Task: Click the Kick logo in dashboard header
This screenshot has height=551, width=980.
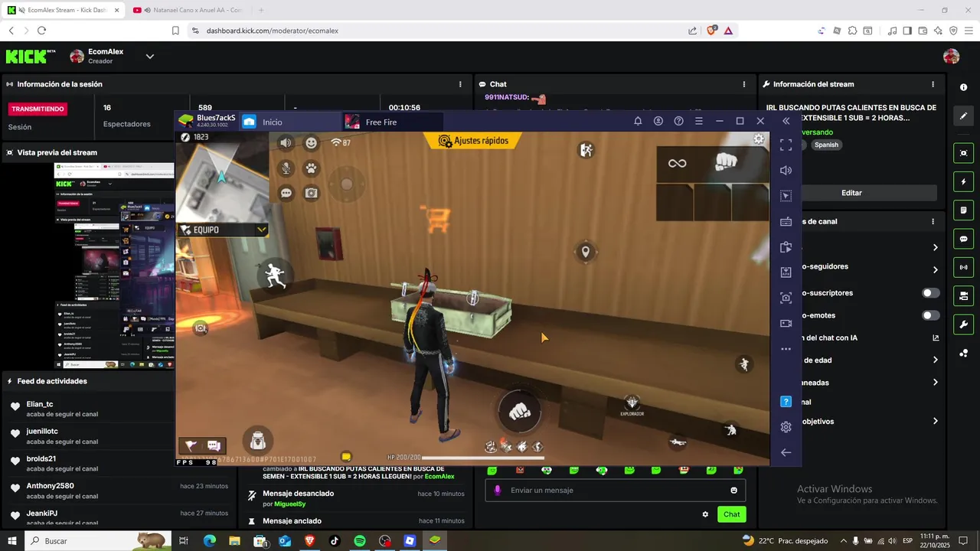Action: pos(31,57)
